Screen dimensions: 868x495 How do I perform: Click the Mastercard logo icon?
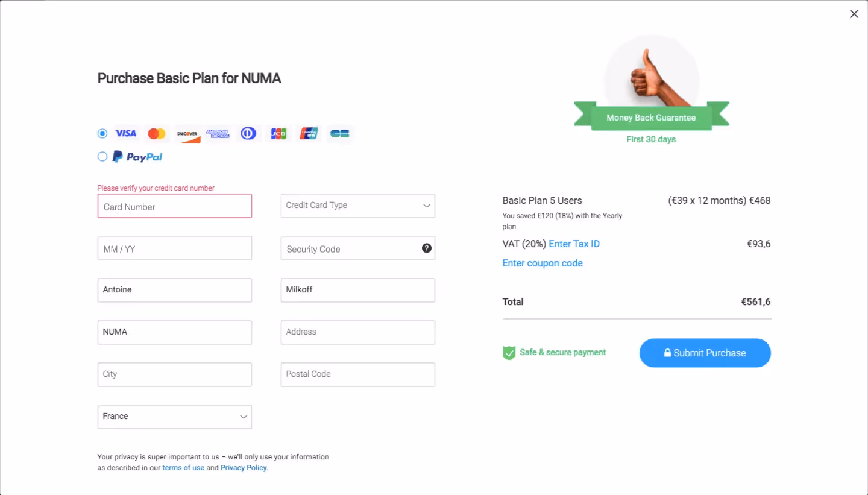tap(157, 133)
